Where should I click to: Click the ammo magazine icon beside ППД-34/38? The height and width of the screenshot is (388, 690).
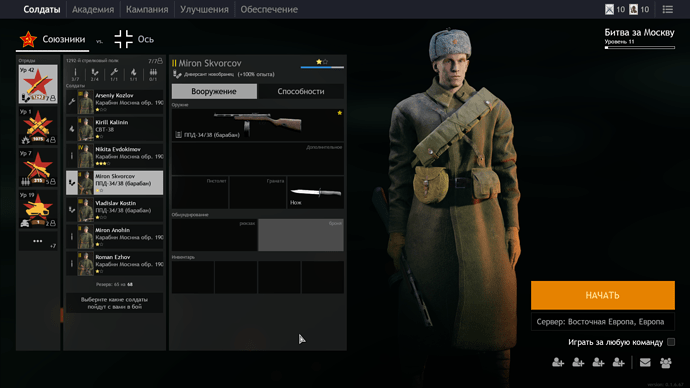click(178, 135)
